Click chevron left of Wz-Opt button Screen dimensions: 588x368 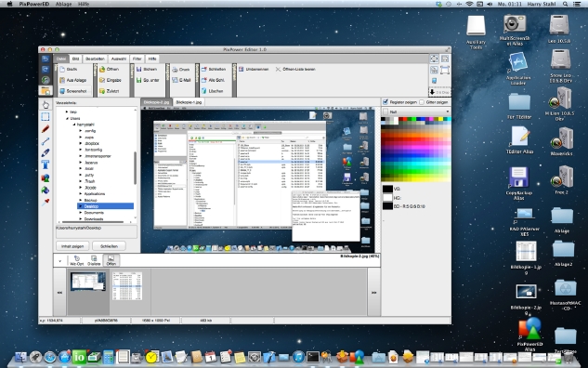click(60, 261)
